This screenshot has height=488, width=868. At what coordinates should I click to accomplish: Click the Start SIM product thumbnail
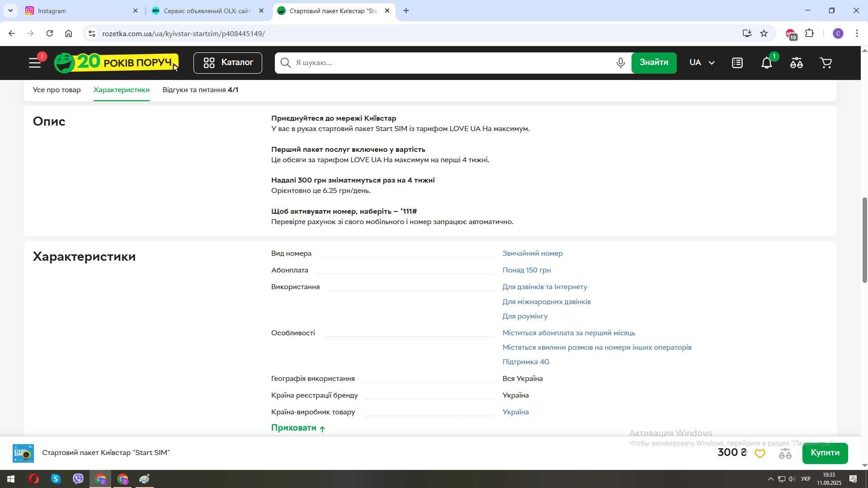coord(24,453)
